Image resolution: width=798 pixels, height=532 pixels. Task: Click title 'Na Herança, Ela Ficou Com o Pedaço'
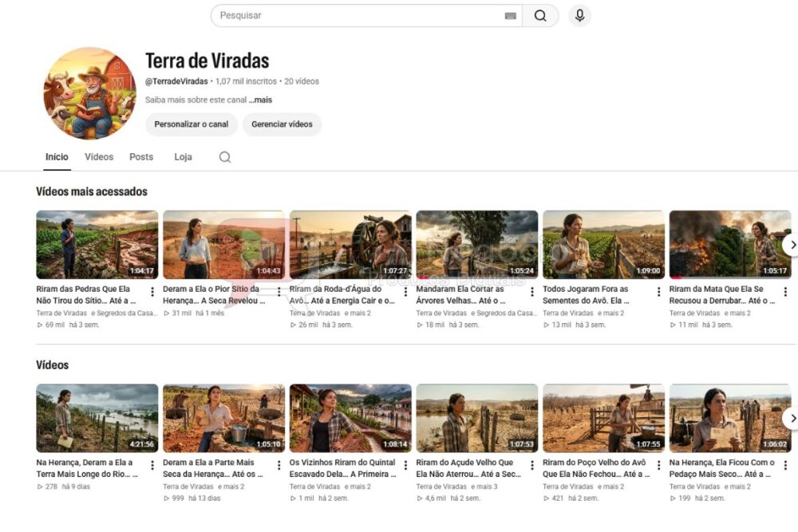click(x=722, y=468)
